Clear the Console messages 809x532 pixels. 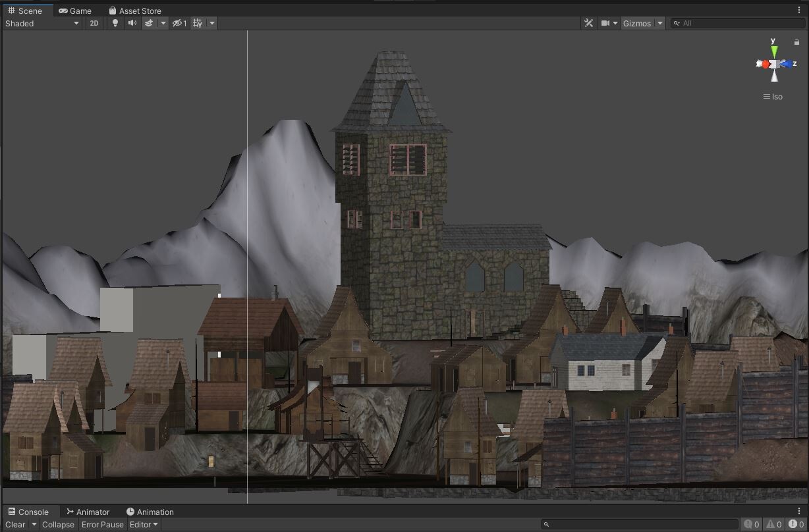pos(14,525)
